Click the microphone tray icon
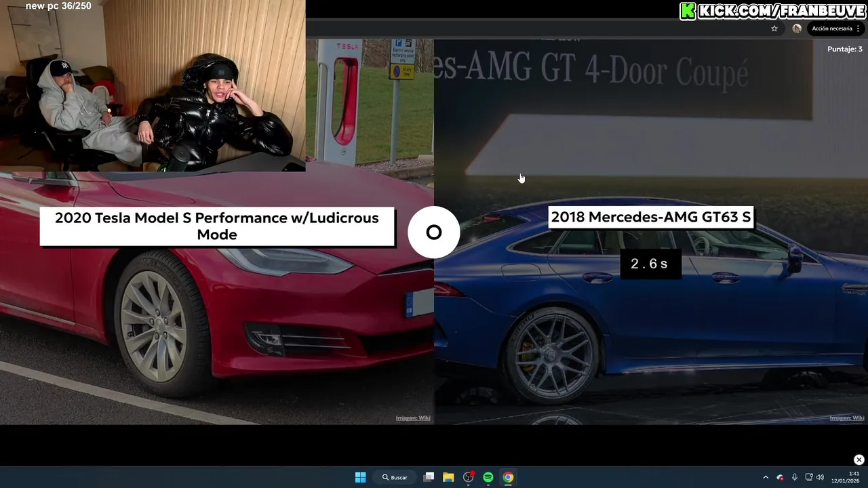The height and width of the screenshot is (488, 868). (x=795, y=477)
